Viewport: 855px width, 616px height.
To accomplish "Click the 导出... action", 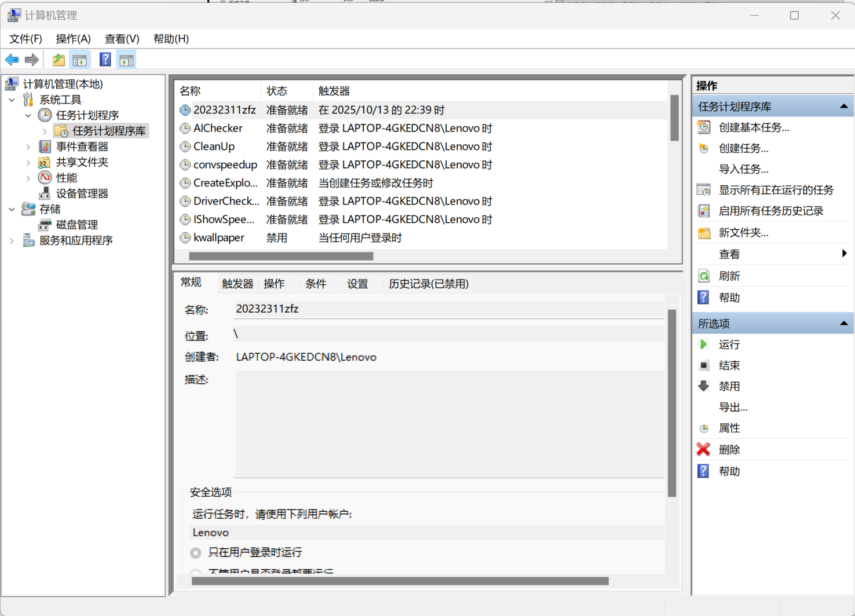I will [733, 408].
